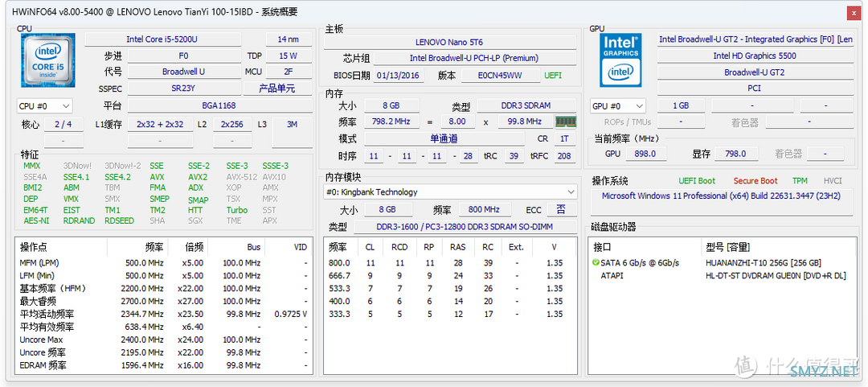
Task: Click the DDR3 SDRAM memory type value
Action: click(x=526, y=105)
